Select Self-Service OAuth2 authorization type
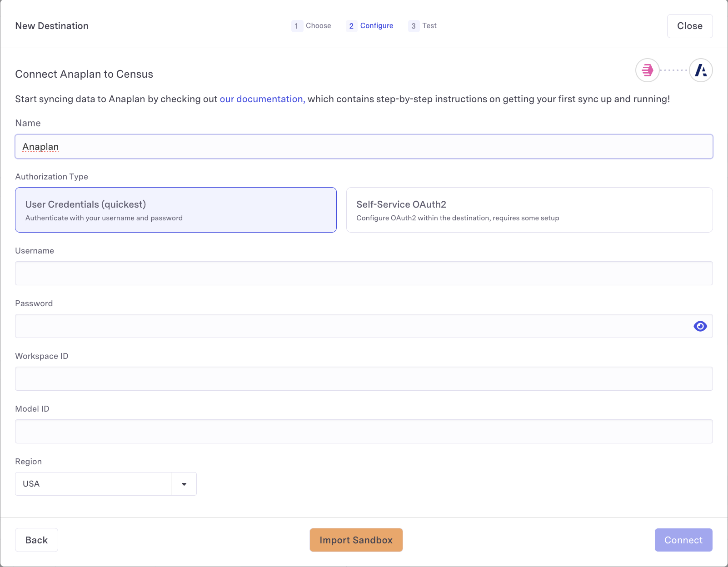This screenshot has height=567, width=728. [x=529, y=210]
